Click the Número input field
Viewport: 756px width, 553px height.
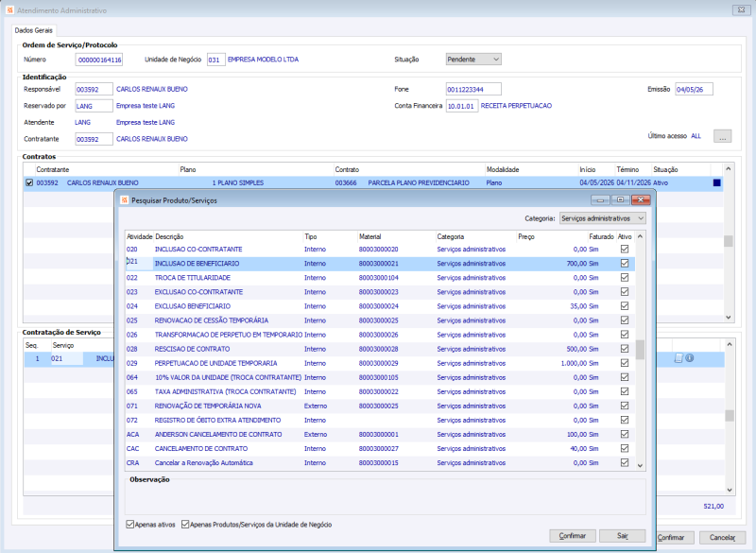click(x=99, y=60)
